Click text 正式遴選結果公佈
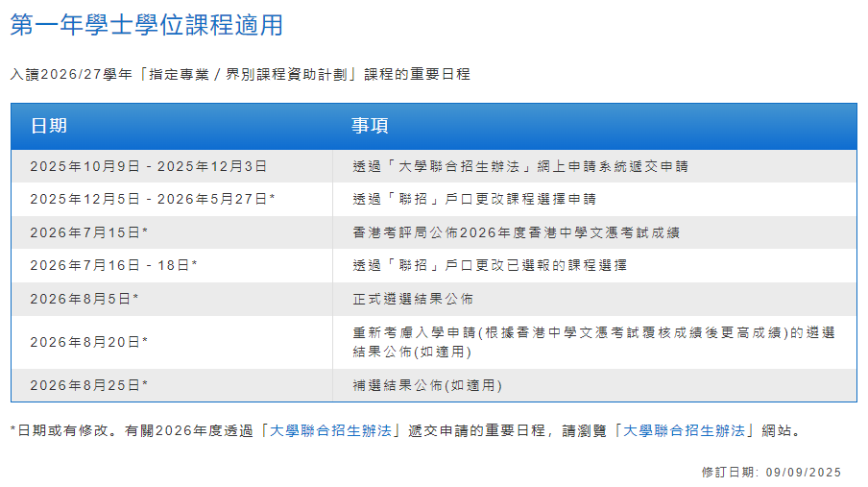 tap(413, 299)
